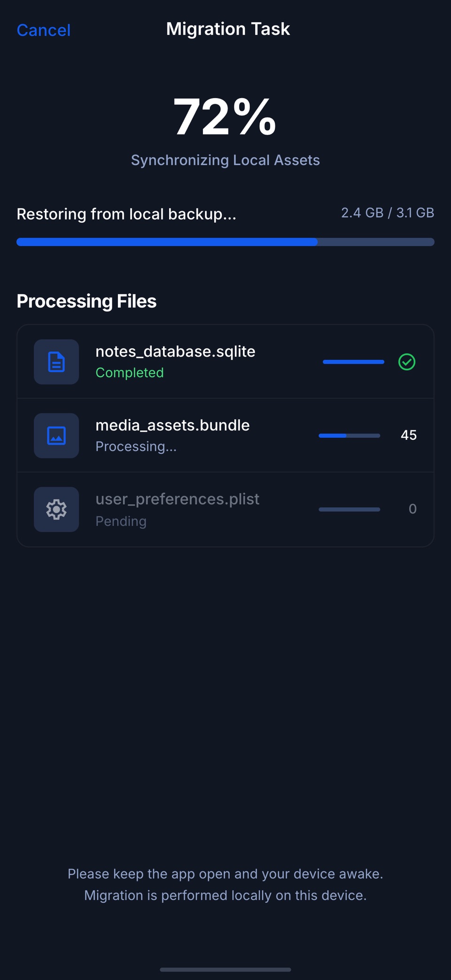Tap the keep the app open notice
The width and height of the screenshot is (451, 980).
[x=225, y=885]
